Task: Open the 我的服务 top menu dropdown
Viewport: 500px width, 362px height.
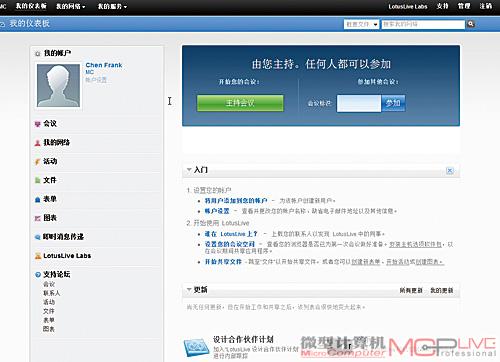Action: click(112, 6)
